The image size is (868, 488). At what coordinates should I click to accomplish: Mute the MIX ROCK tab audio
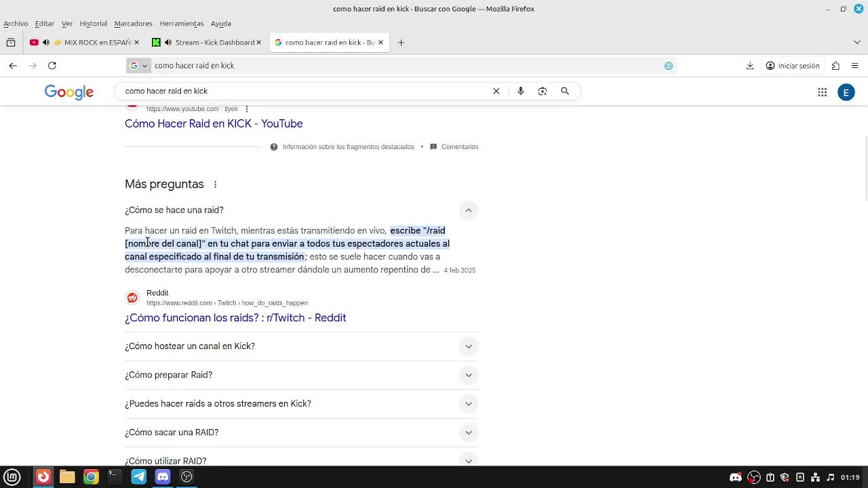[45, 43]
